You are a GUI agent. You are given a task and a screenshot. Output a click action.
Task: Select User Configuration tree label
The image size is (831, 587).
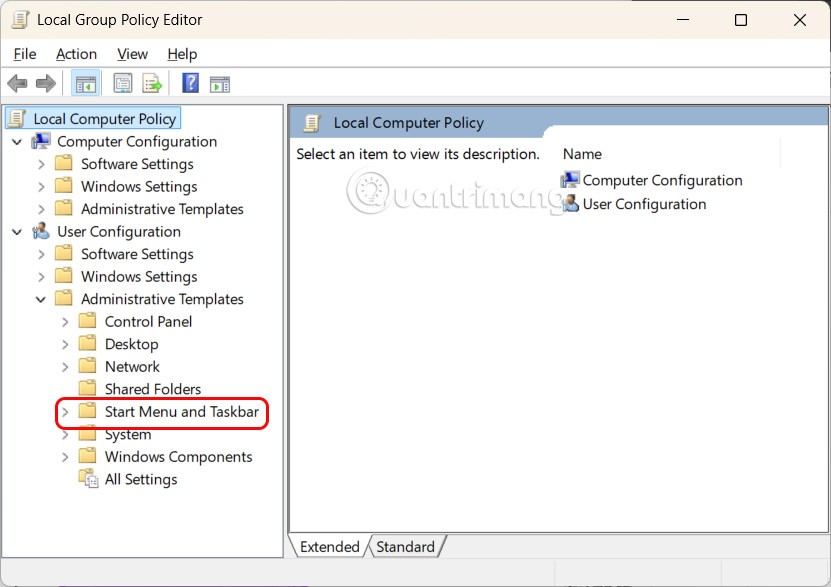[119, 232]
